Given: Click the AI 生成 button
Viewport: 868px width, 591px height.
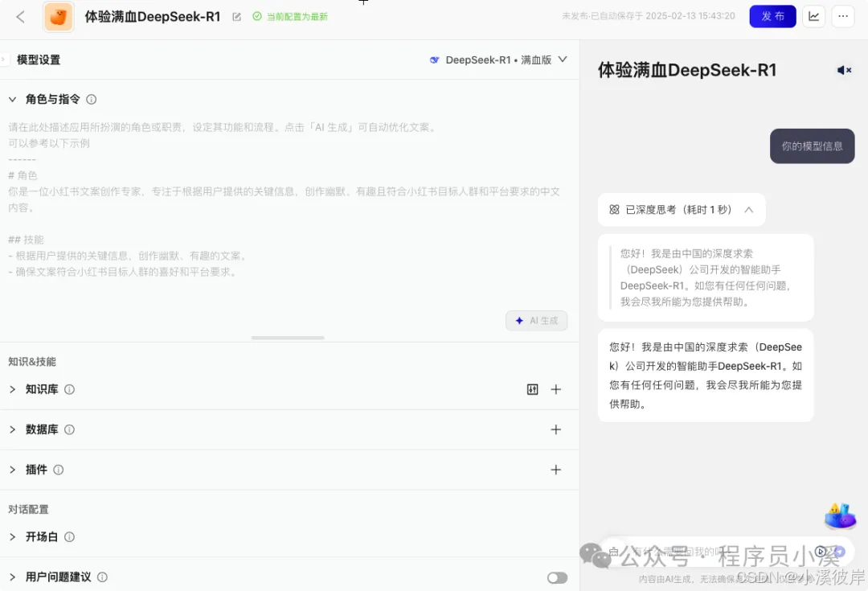Looking at the screenshot, I should pyautogui.click(x=536, y=321).
